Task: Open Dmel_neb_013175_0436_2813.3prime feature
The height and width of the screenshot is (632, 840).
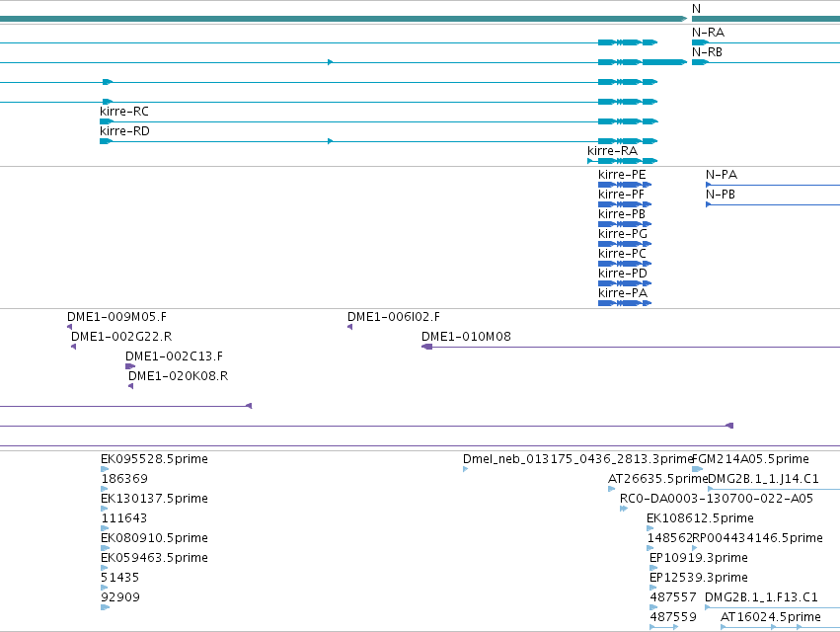Action: pyautogui.click(x=578, y=459)
